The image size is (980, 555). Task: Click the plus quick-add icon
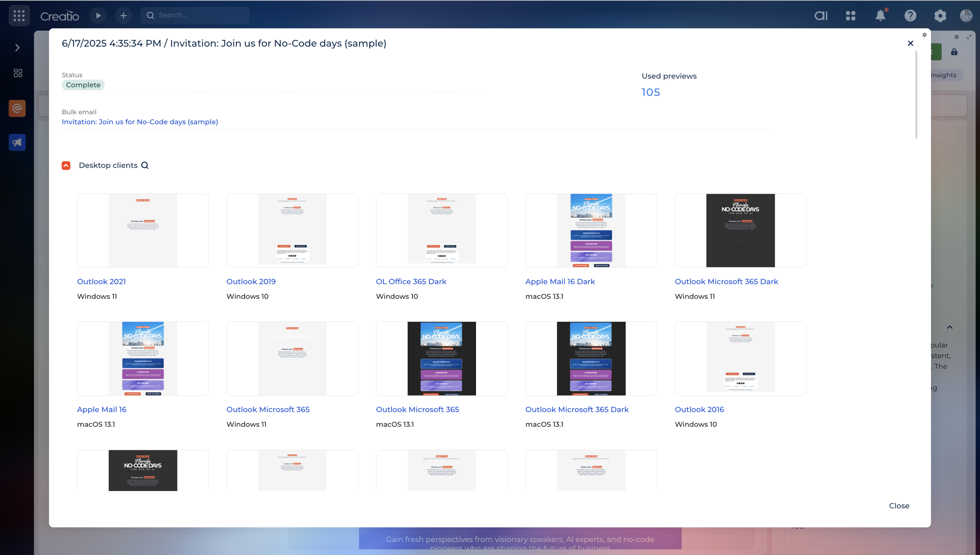(x=123, y=16)
